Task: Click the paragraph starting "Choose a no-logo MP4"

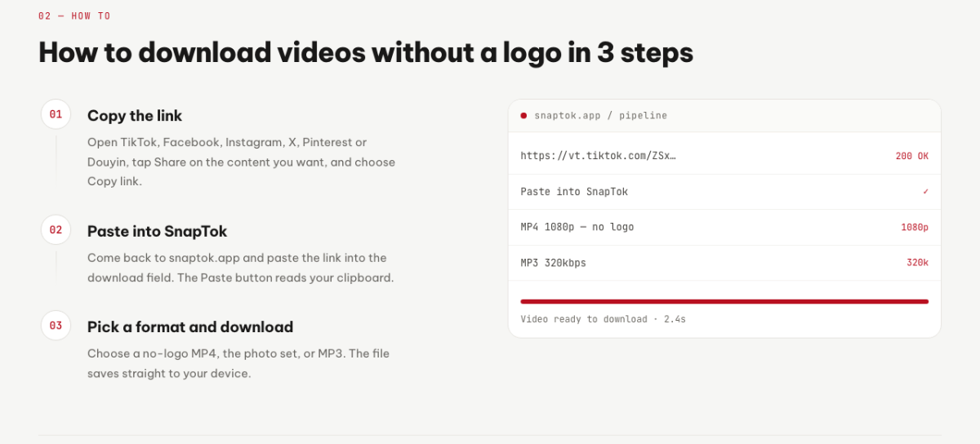Action: (238, 364)
